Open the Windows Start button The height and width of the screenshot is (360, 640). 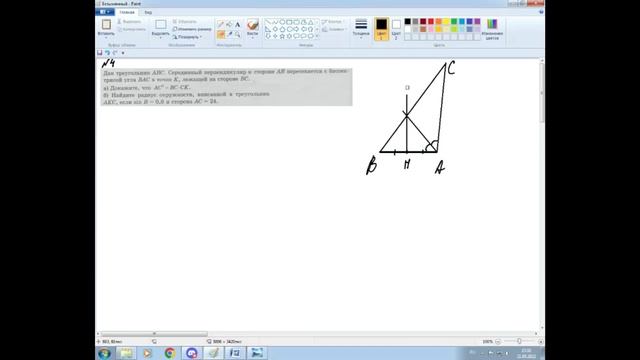[x=104, y=353]
